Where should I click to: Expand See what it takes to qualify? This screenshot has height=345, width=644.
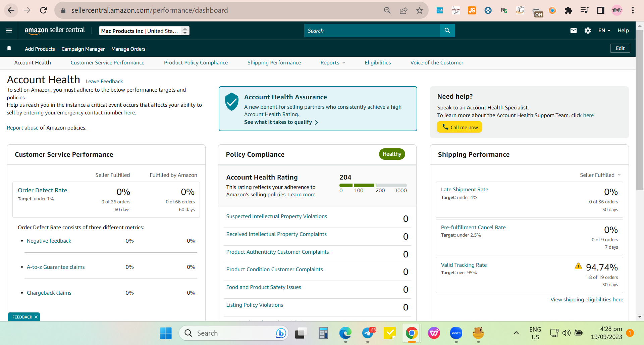281,122
